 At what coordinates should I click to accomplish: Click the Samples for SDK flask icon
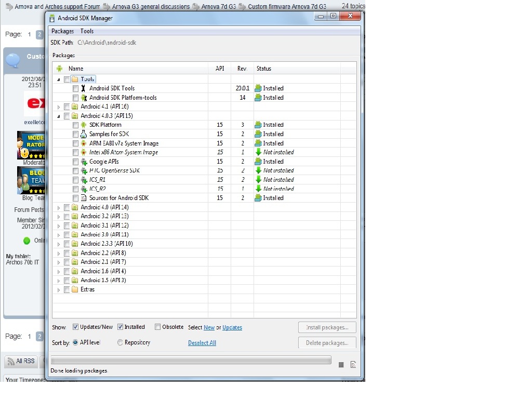point(84,134)
